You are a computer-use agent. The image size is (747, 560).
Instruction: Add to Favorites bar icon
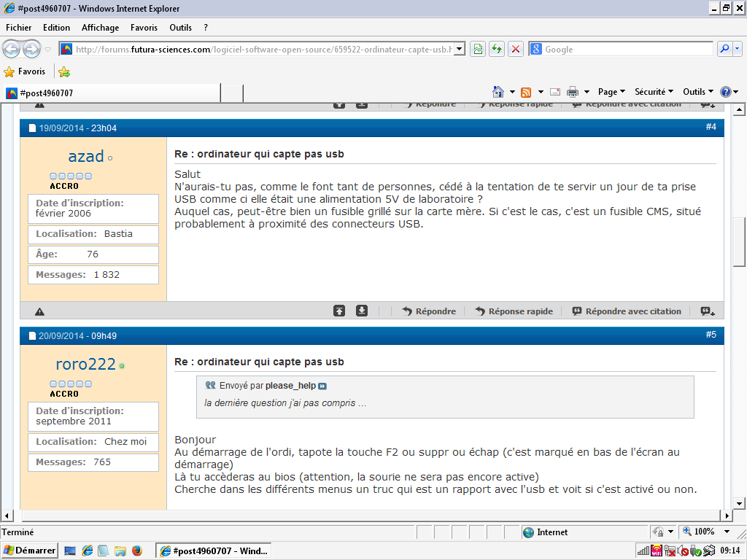[x=64, y=72]
